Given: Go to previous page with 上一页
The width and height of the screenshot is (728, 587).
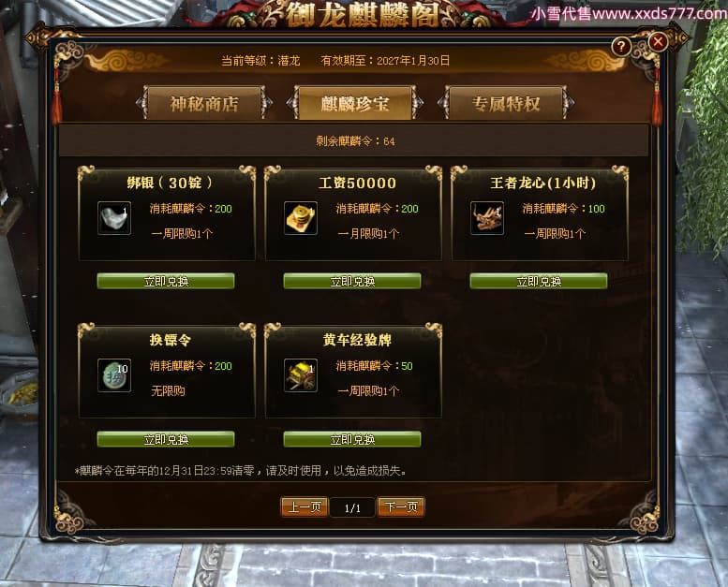Looking at the screenshot, I should (x=305, y=507).
